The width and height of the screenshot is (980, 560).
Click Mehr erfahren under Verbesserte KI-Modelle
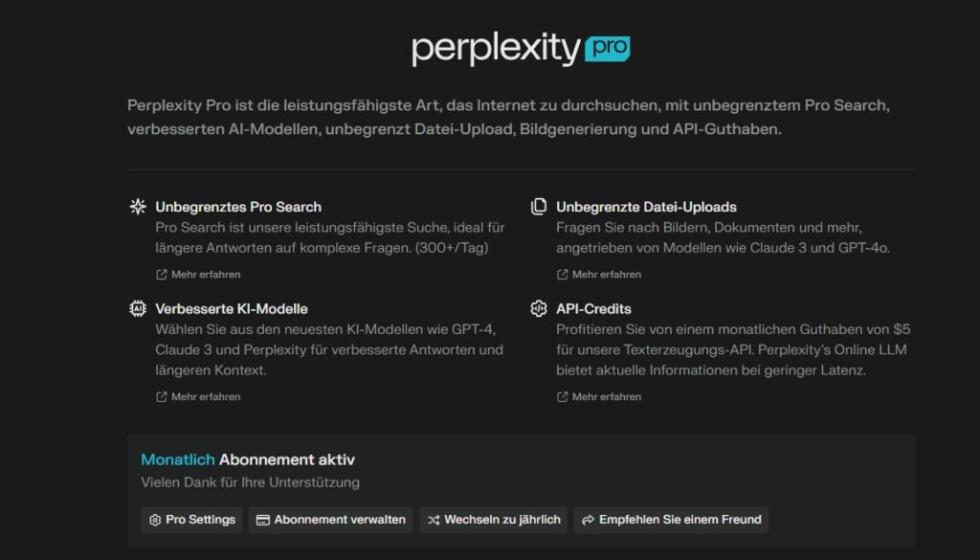point(198,396)
